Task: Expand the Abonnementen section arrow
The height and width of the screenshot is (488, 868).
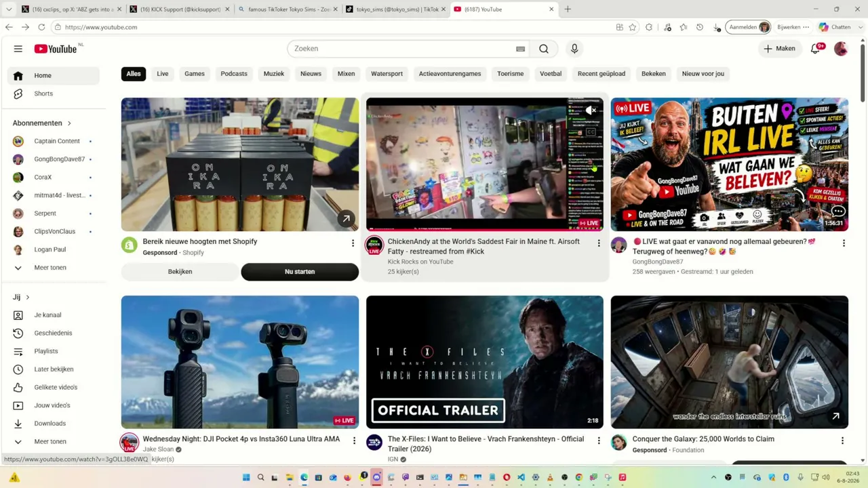Action: pyautogui.click(x=69, y=123)
